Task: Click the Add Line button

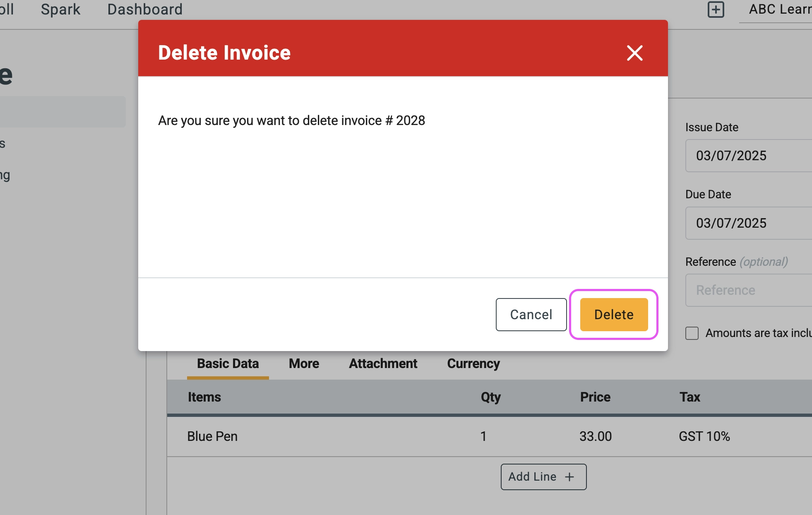Action: [x=543, y=477]
